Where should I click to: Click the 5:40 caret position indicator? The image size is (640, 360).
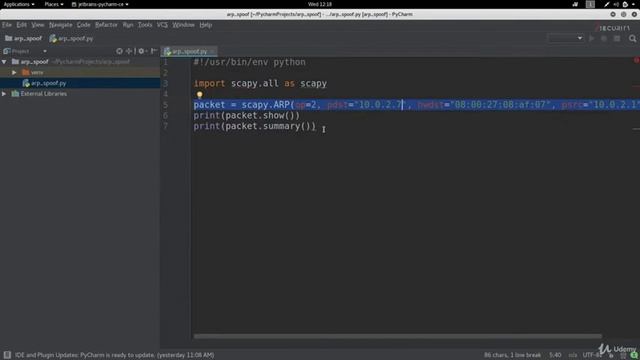(555, 355)
